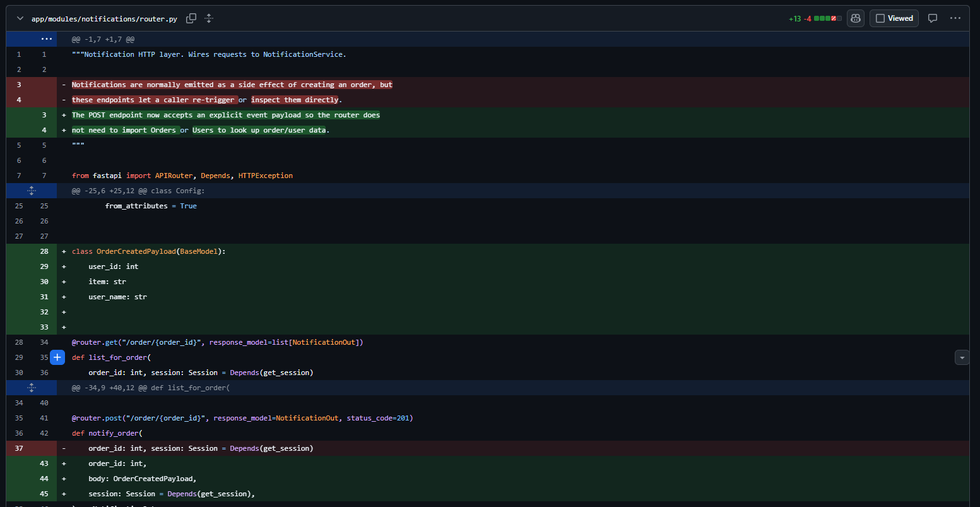The width and height of the screenshot is (980, 507).
Task: Click the added 'item: str' line
Action: [107, 282]
